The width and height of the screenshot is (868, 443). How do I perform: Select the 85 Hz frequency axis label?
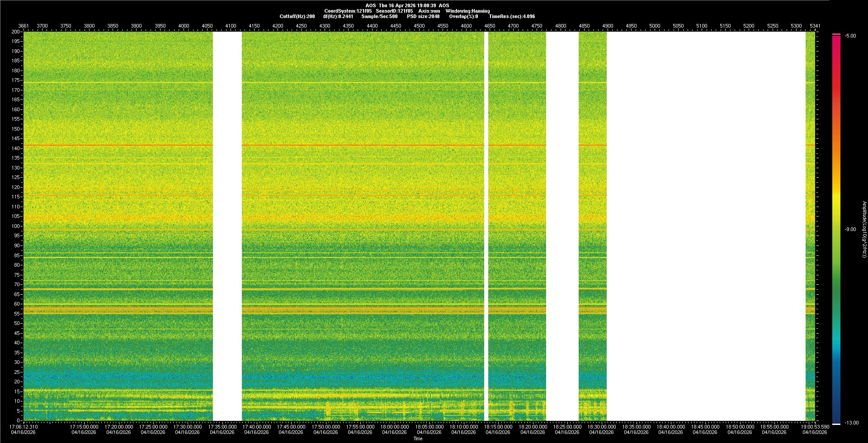coord(17,255)
